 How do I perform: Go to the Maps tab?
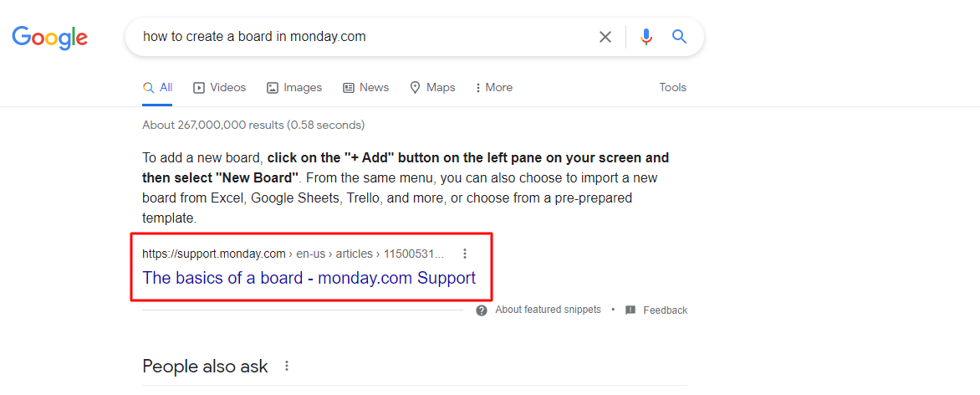[x=432, y=87]
